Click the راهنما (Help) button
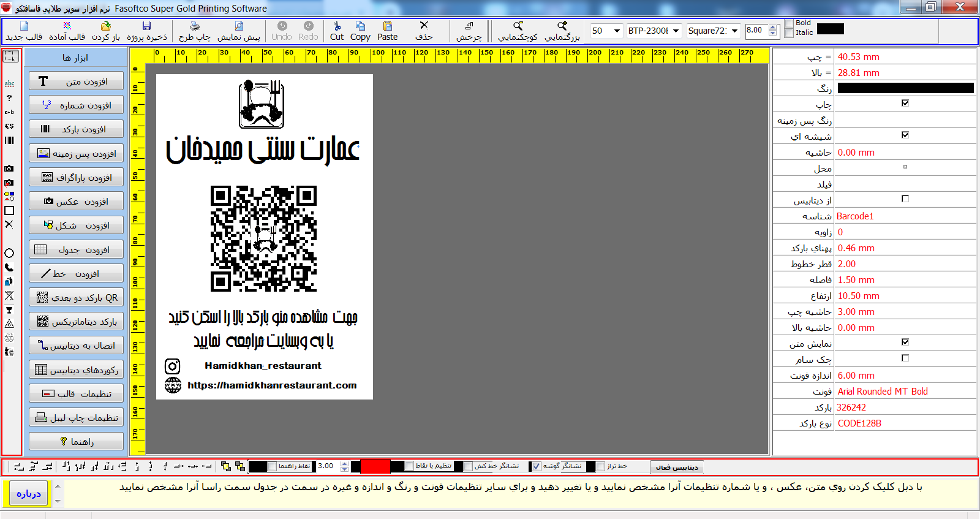The height and width of the screenshot is (519, 980). 76,442
